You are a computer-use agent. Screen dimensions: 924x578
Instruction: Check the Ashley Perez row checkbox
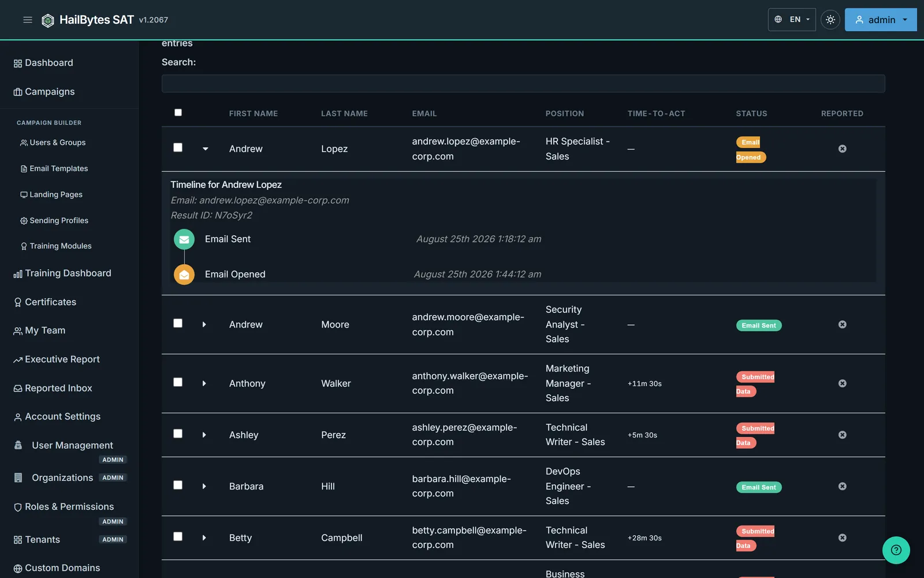pyautogui.click(x=178, y=433)
